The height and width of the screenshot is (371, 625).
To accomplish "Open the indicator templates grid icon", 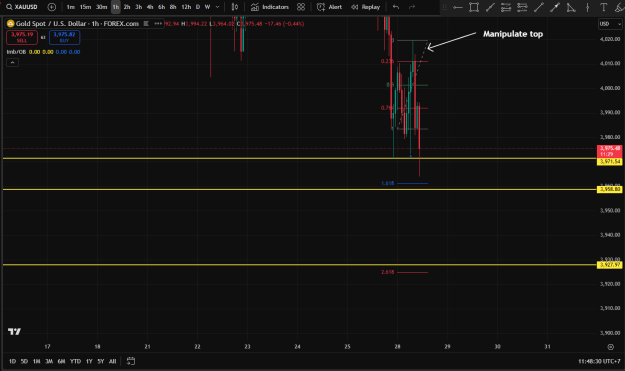I will 301,7.
